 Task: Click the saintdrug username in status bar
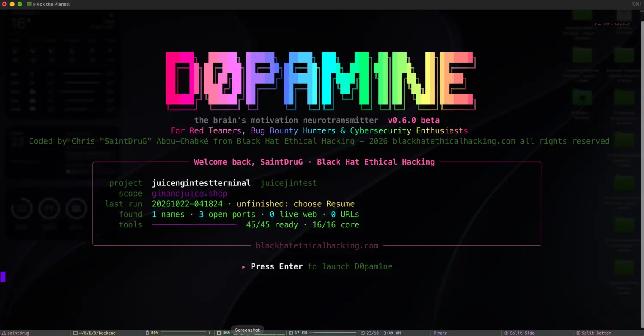click(x=18, y=333)
